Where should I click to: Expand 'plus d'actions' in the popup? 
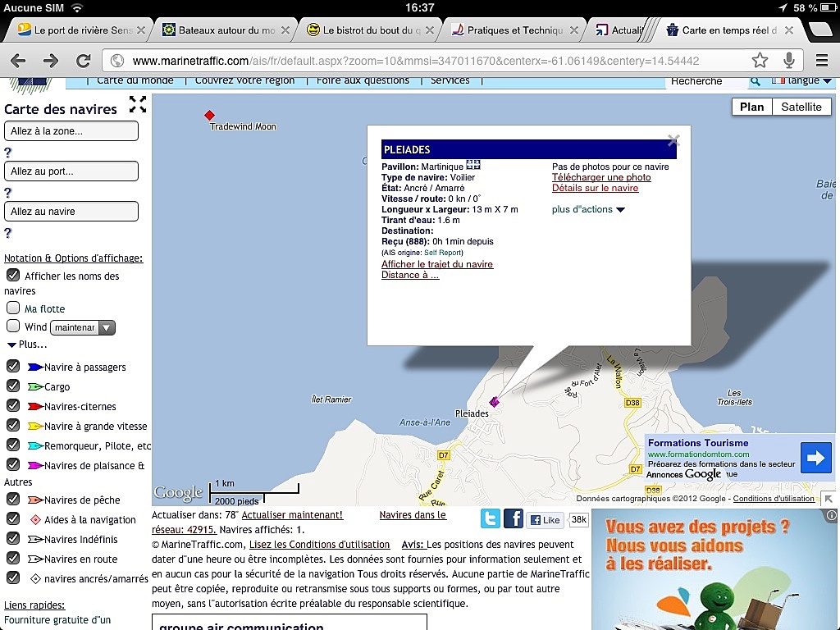pyautogui.click(x=588, y=209)
